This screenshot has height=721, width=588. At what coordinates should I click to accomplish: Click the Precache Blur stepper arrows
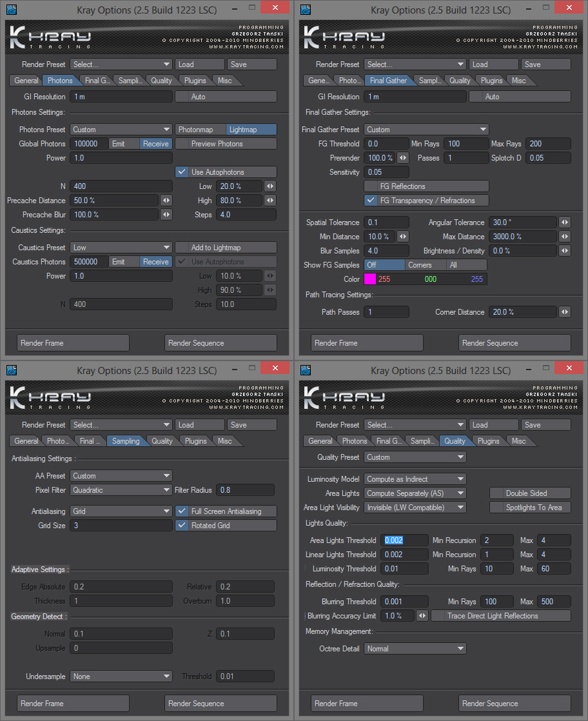coord(166,215)
